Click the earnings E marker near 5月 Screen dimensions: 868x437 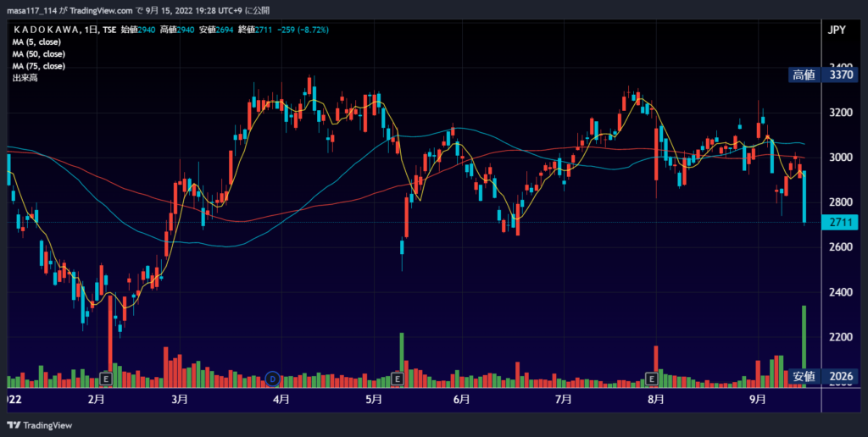tap(397, 379)
